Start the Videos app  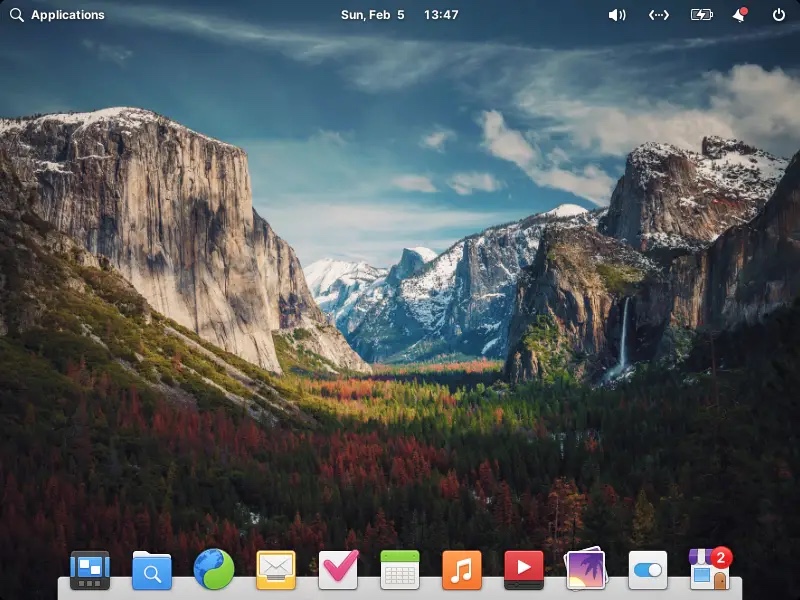[524, 568]
